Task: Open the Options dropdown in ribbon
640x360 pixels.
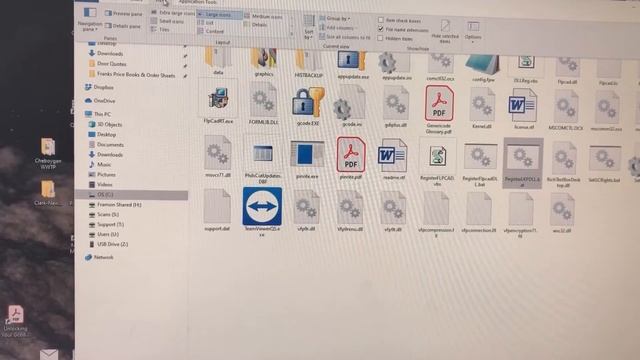Action: coord(473,31)
